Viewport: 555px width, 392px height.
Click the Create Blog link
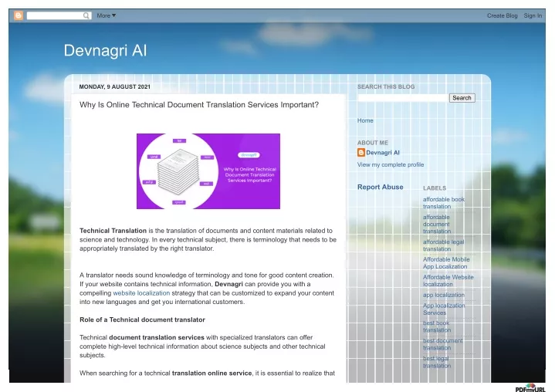click(502, 15)
